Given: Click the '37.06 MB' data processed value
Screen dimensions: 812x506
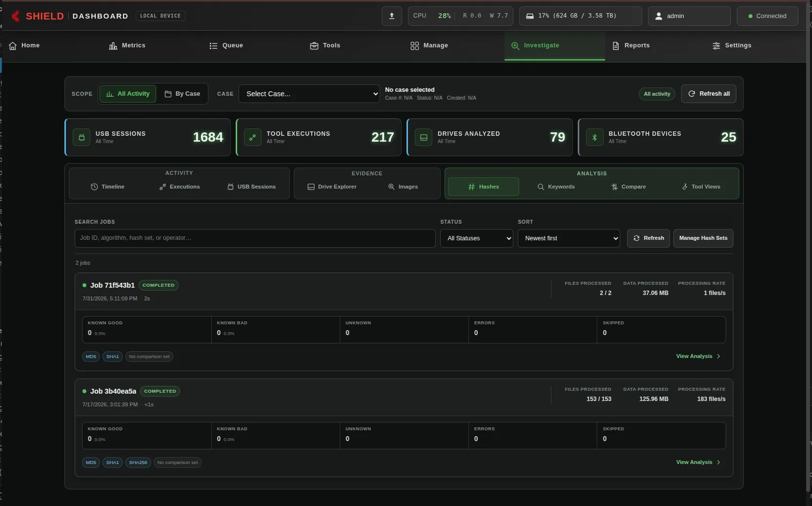Looking at the screenshot, I should tap(655, 293).
